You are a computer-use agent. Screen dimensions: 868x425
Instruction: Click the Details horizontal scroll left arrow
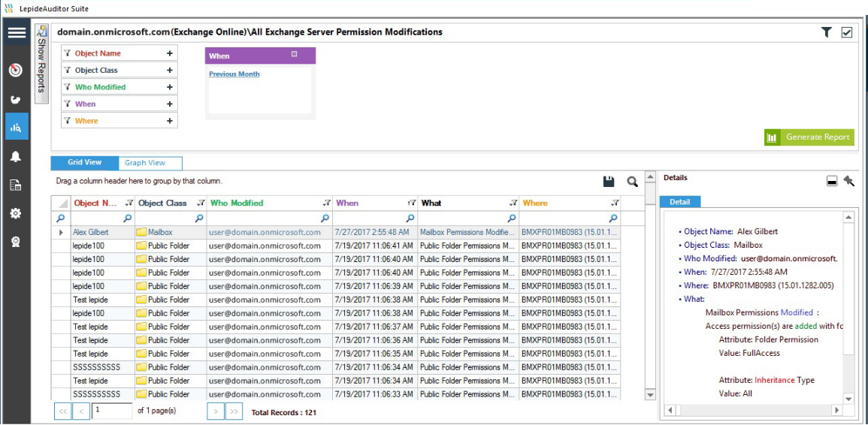(670, 411)
